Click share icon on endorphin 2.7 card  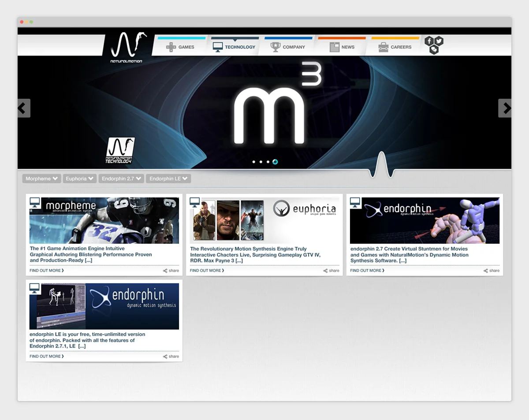[x=486, y=271]
